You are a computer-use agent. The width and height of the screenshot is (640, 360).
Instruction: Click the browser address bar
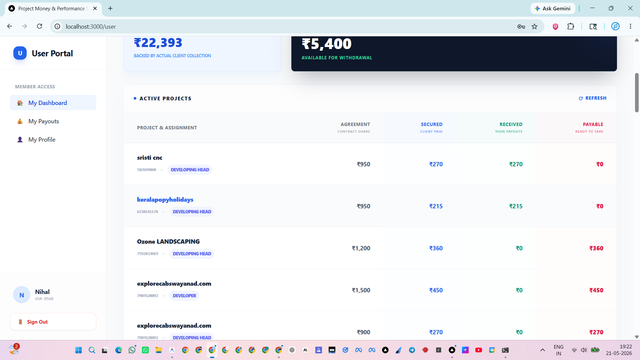pyautogui.click(x=286, y=27)
